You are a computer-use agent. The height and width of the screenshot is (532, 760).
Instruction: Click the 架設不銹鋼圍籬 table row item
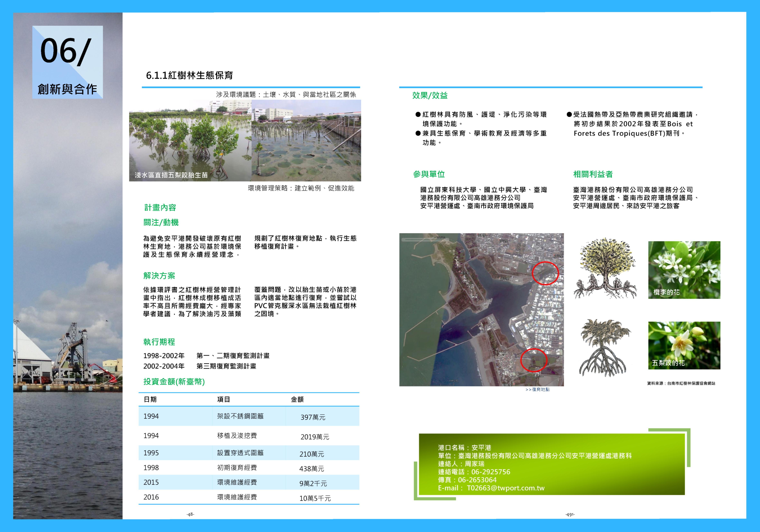[240, 417]
